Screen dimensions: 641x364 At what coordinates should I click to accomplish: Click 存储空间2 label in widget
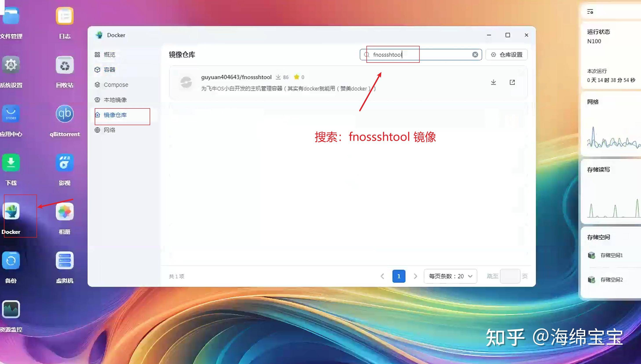pos(612,279)
